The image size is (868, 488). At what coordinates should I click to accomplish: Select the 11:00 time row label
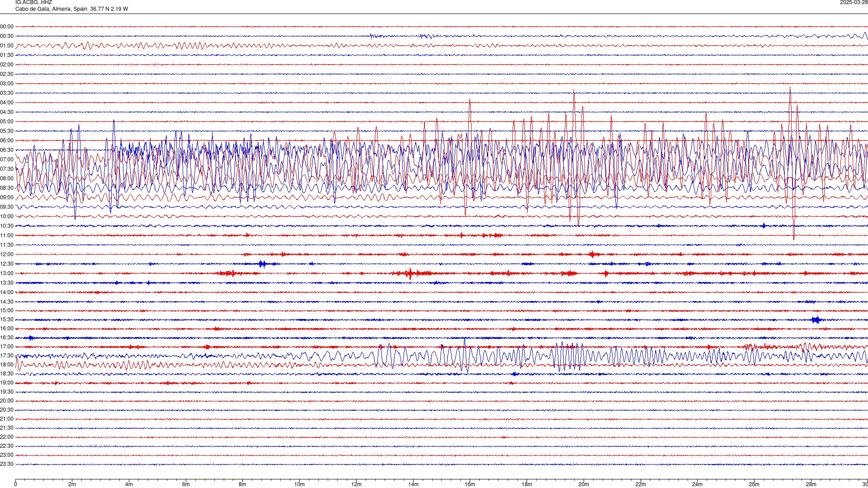pyautogui.click(x=7, y=235)
